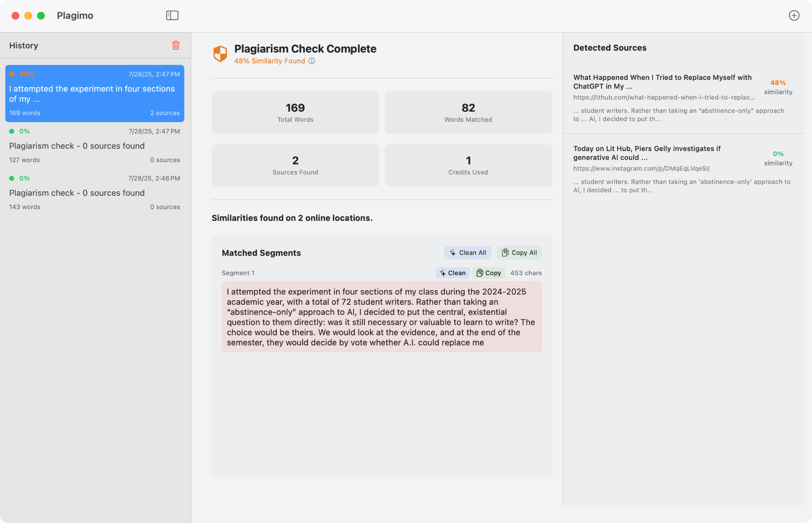Select the Piers Gelly Lit Hub source

click(x=646, y=153)
